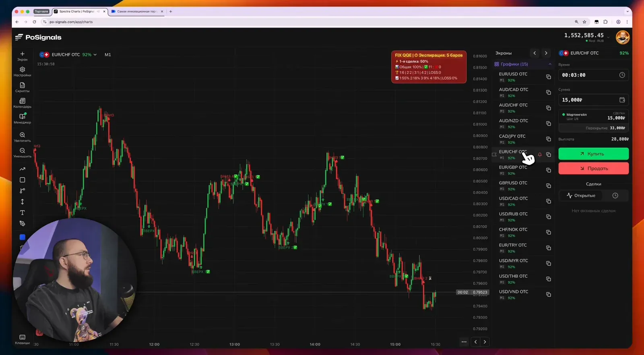This screenshot has height=355, width=644.
Task: Add a new screen with Экран plus icon
Action: (22, 56)
